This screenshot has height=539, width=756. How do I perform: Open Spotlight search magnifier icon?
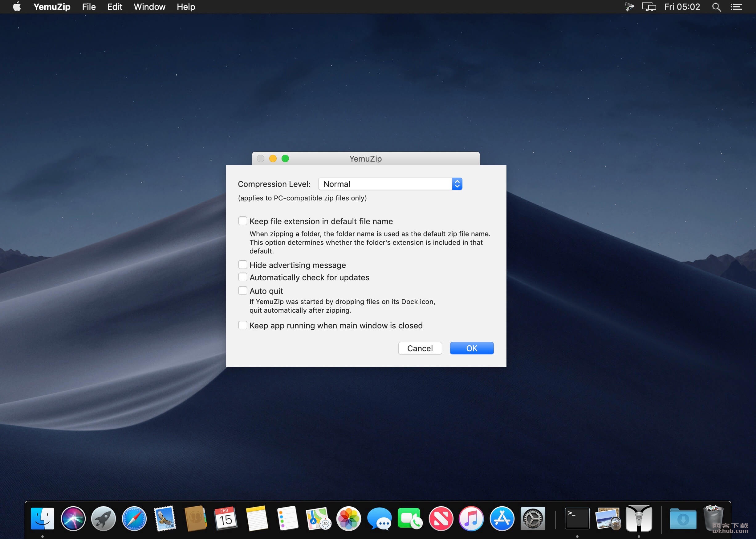(x=716, y=7)
